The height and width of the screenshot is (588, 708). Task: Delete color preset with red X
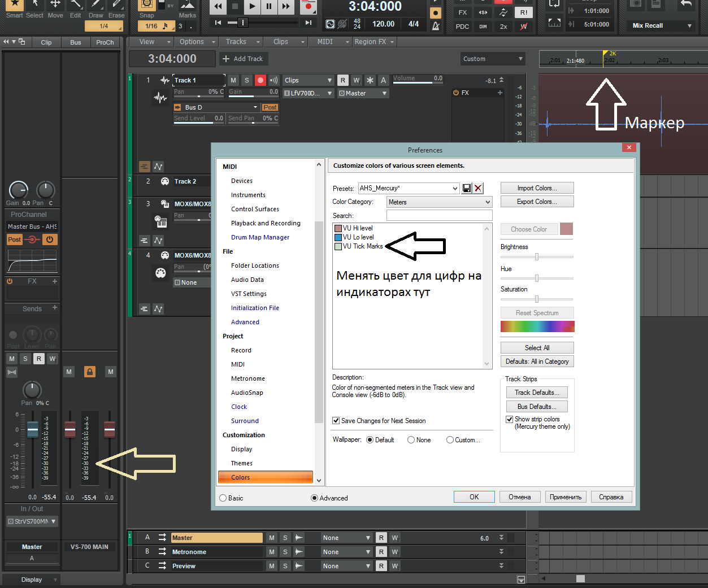point(478,188)
